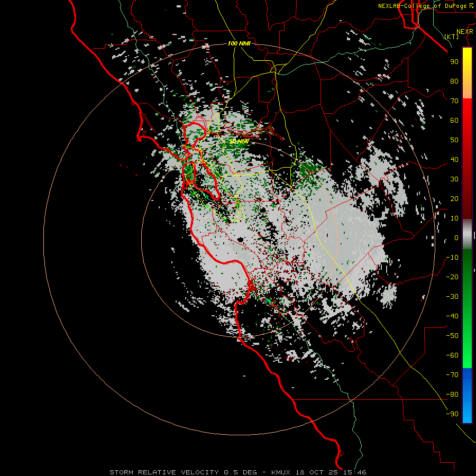Click the 80 label on the velocity scale
Viewport: 476px width, 476px height.
454,81
